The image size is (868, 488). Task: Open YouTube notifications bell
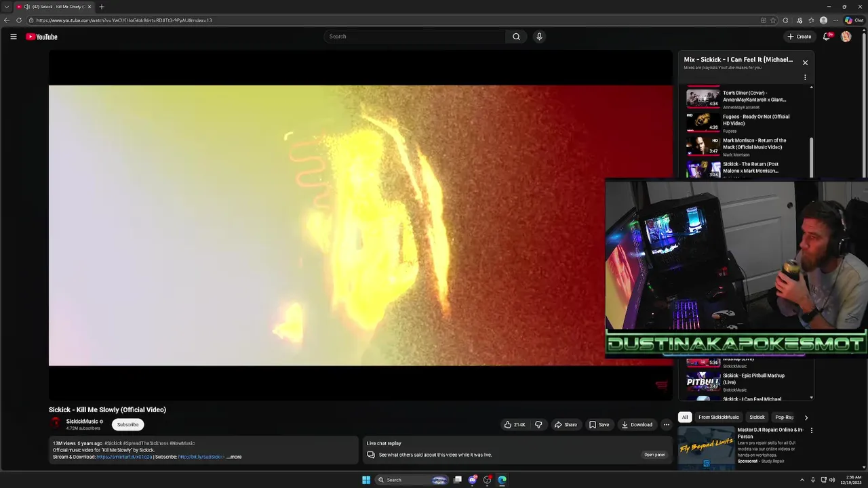(x=827, y=37)
